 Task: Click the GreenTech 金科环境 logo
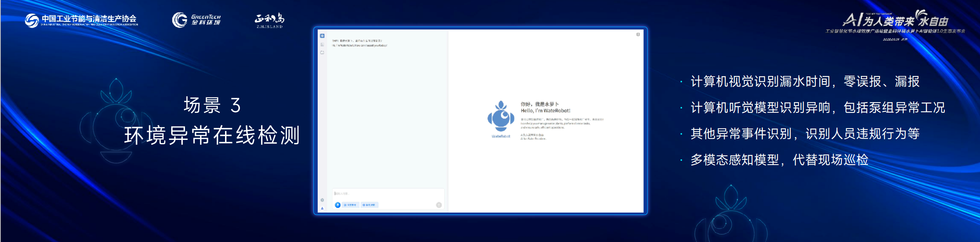(196, 20)
